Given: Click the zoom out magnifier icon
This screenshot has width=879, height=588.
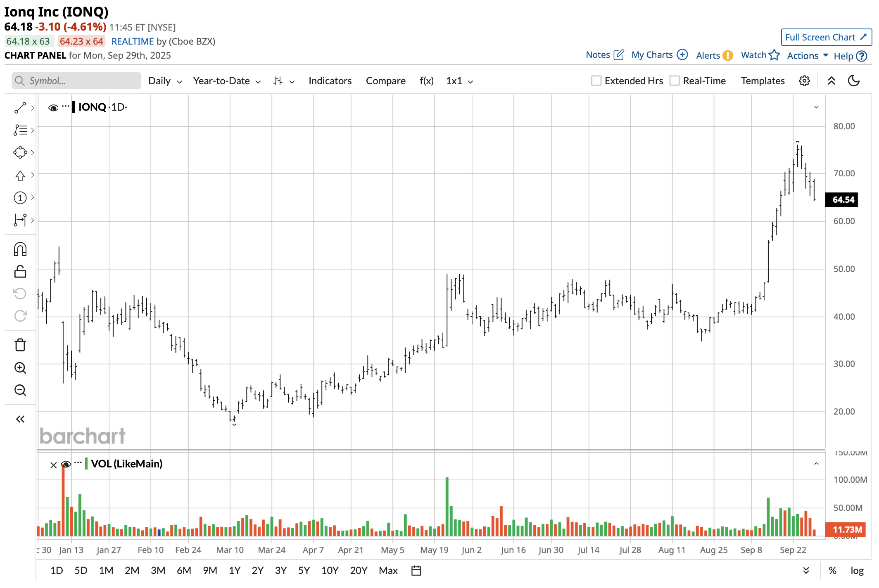Looking at the screenshot, I should pyautogui.click(x=20, y=390).
